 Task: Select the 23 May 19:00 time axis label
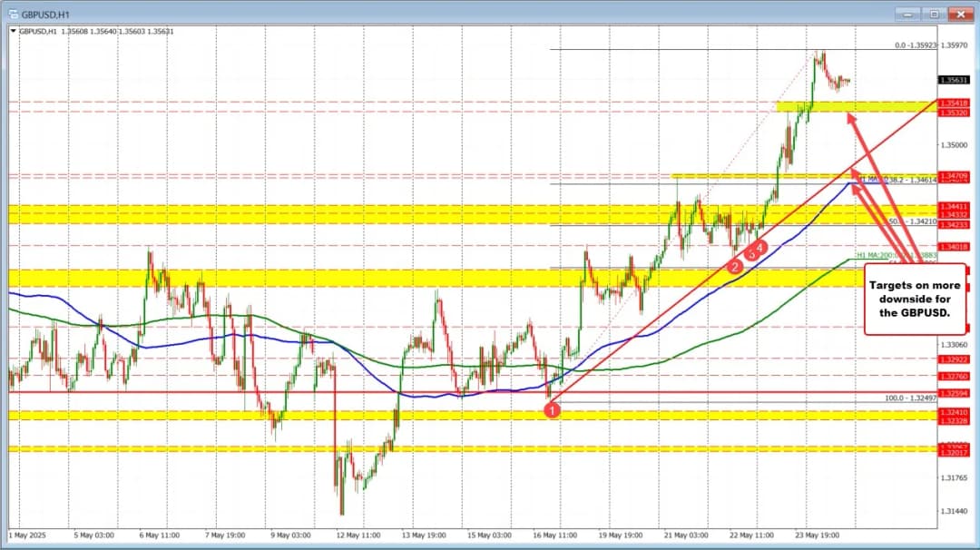click(x=818, y=535)
